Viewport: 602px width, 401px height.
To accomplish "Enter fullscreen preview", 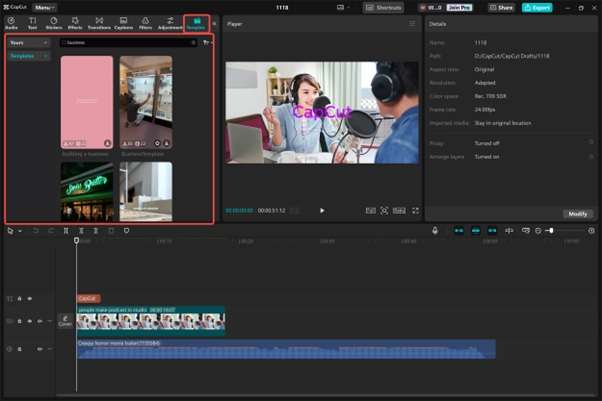I will (x=415, y=210).
